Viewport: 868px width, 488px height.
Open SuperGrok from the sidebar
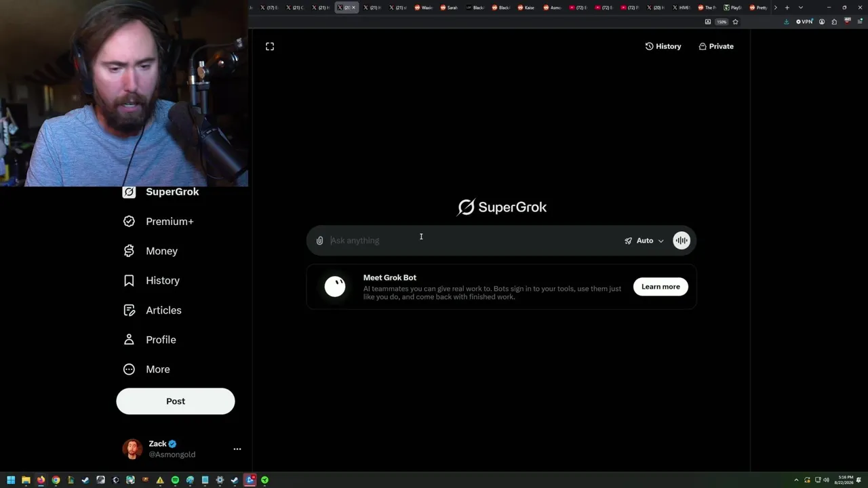(x=161, y=192)
